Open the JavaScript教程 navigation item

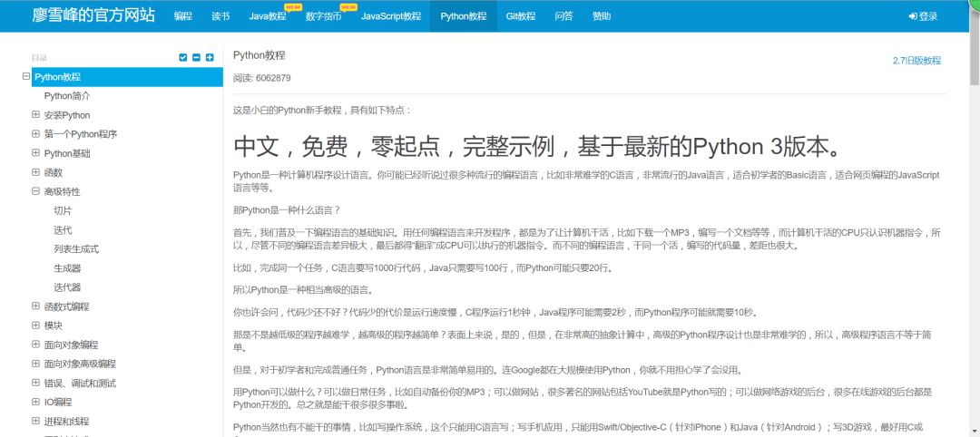click(x=391, y=16)
